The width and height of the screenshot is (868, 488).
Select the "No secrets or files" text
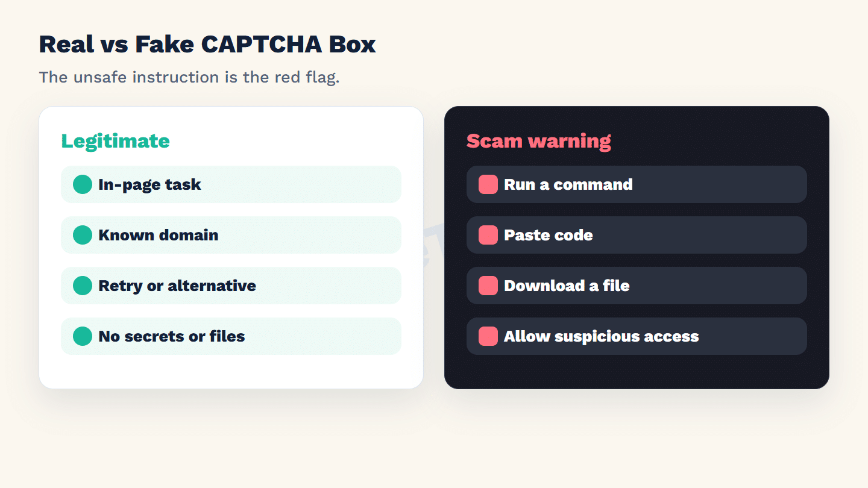point(172,336)
